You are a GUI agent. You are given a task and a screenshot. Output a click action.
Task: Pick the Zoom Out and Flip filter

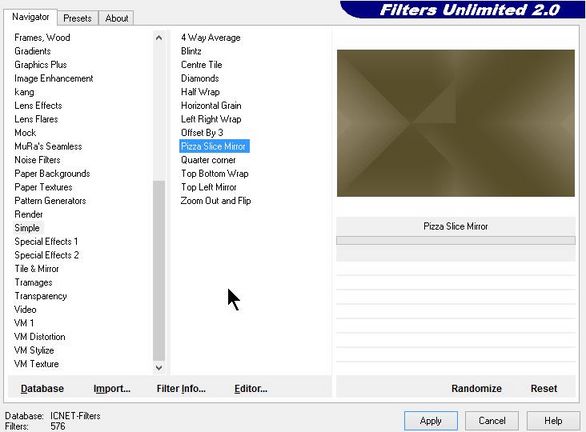pos(216,201)
